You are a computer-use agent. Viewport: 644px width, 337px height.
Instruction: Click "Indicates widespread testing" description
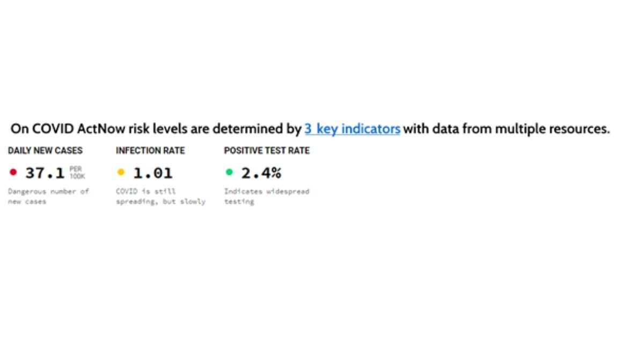coord(267,196)
